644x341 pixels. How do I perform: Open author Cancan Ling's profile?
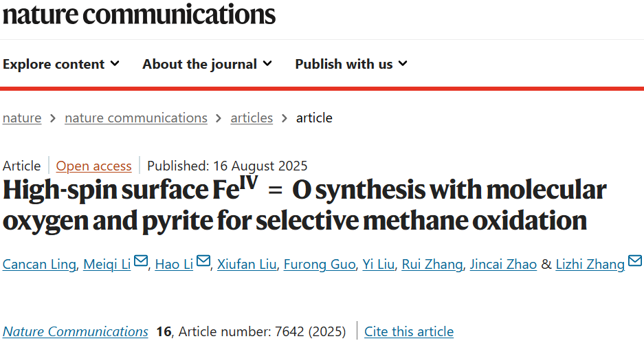39,264
